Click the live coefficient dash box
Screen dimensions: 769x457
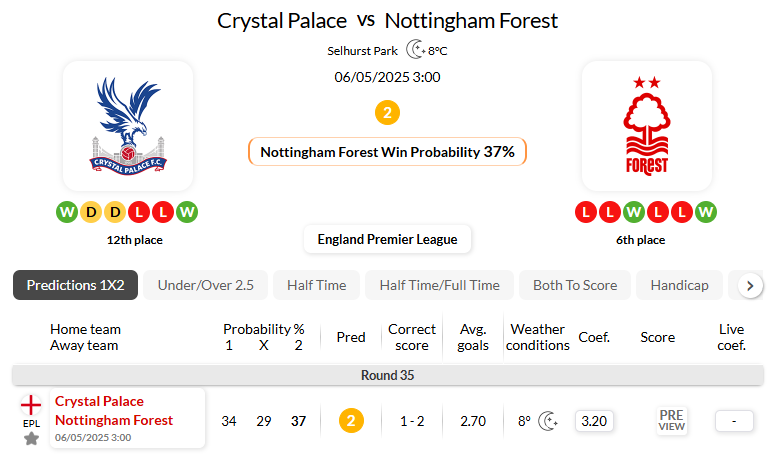[734, 421]
